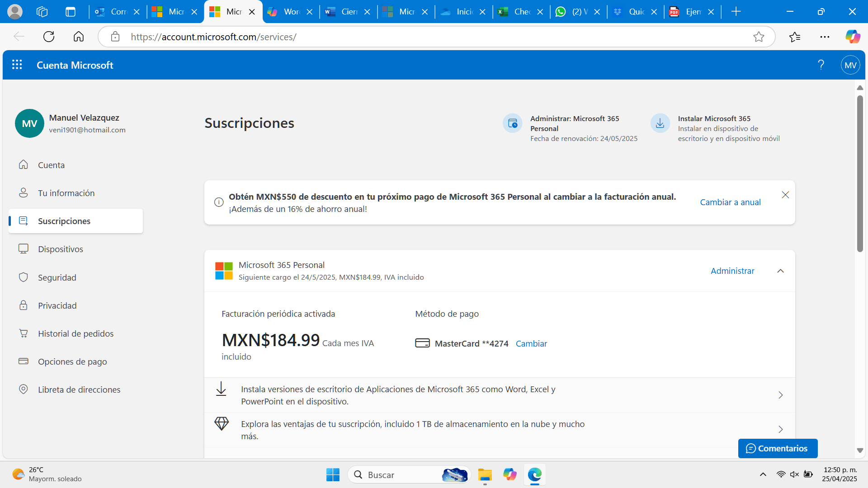The height and width of the screenshot is (488, 868).
Task: Add page to favorites with star icon
Action: coord(759,37)
